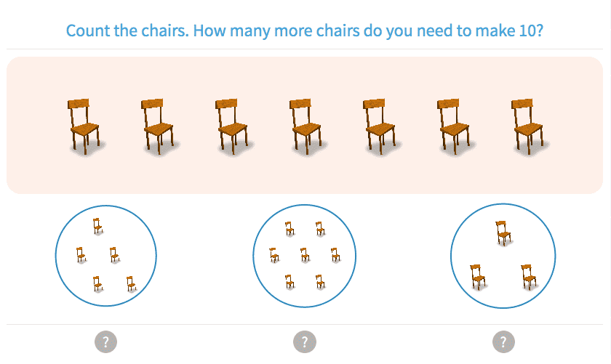Click the question text about chairs
This screenshot has height=364, width=611.
tap(305, 31)
